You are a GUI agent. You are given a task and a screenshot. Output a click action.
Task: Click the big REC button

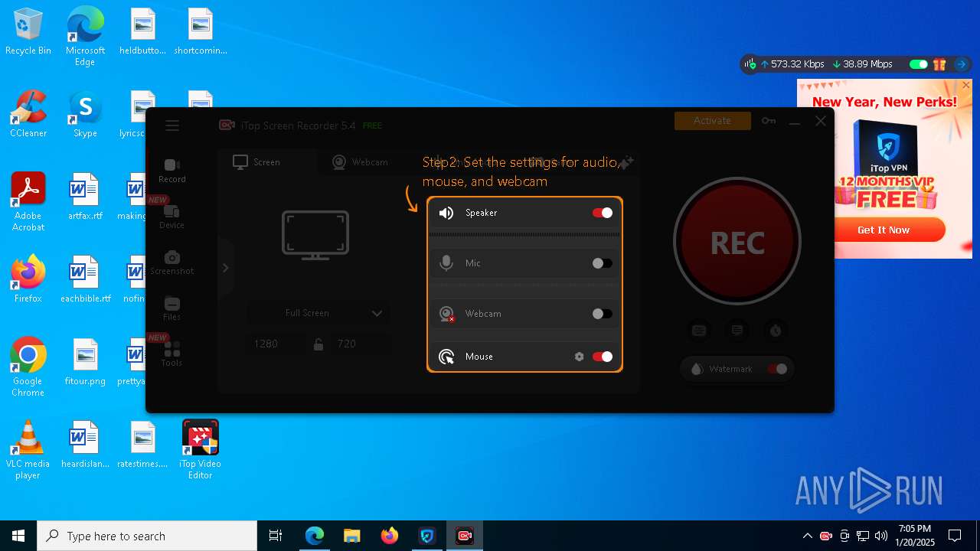tap(737, 242)
